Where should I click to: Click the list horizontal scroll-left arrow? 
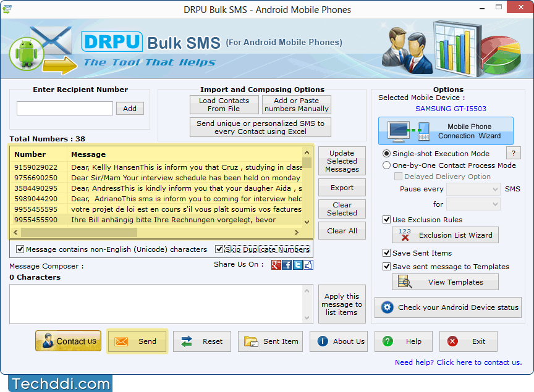click(15, 232)
